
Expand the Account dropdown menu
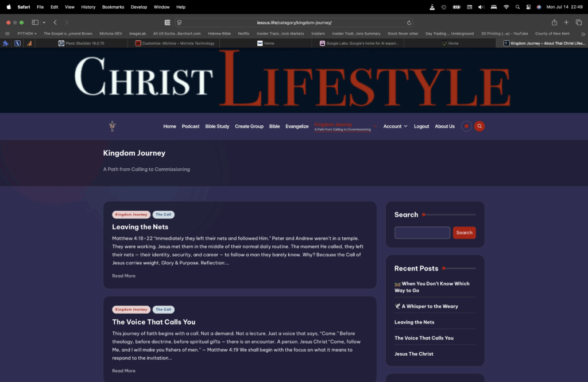click(395, 126)
